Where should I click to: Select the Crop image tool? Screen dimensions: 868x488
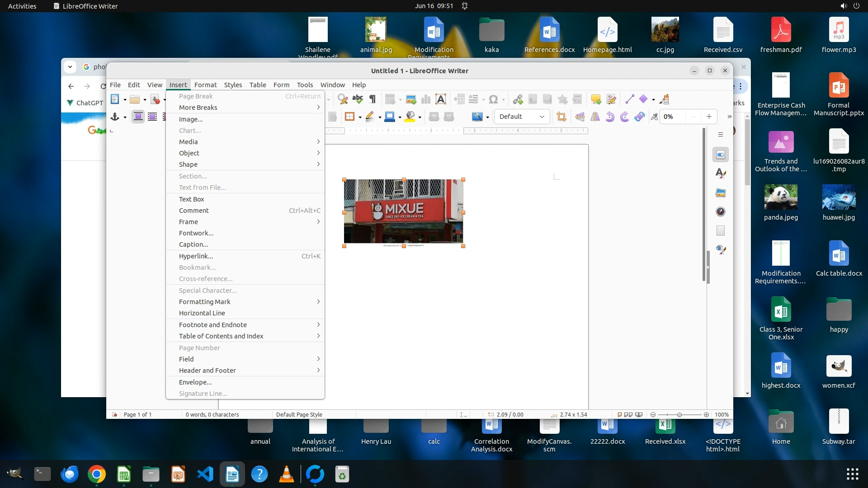coord(561,117)
